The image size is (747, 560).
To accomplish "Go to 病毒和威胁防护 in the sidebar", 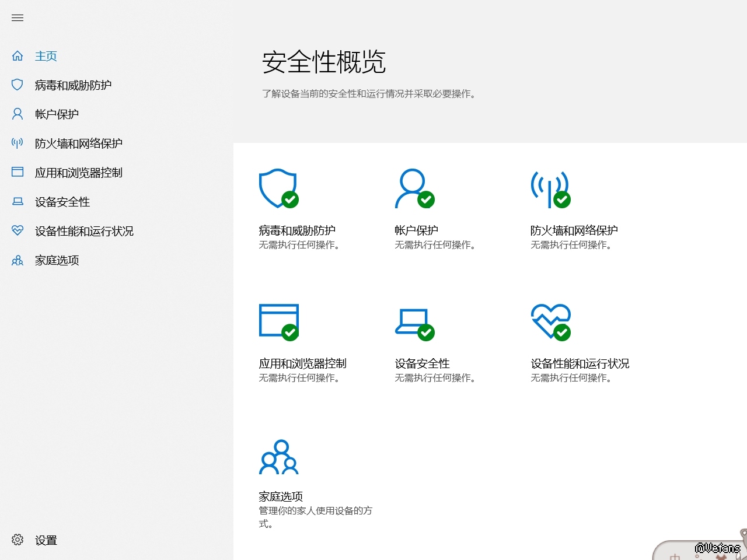I will pyautogui.click(x=74, y=85).
